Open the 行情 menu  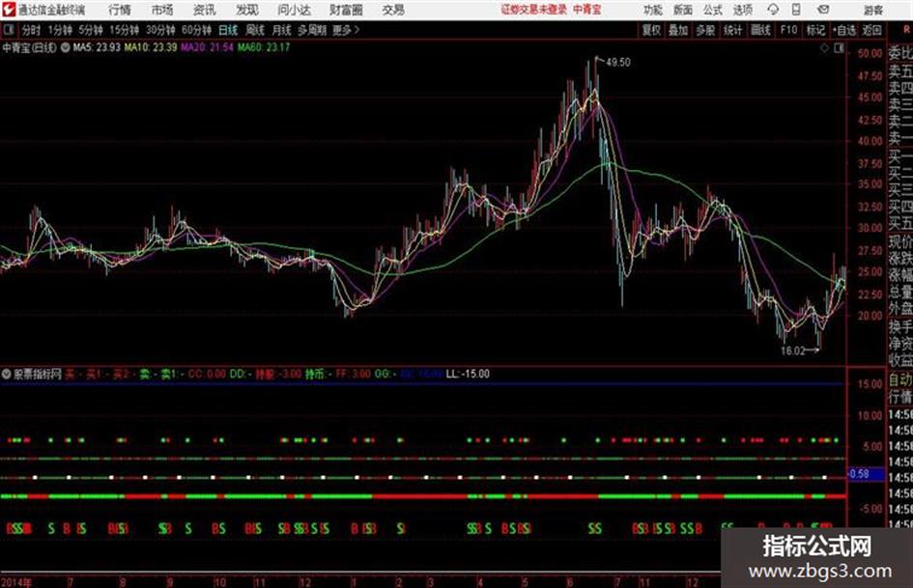pos(120,10)
